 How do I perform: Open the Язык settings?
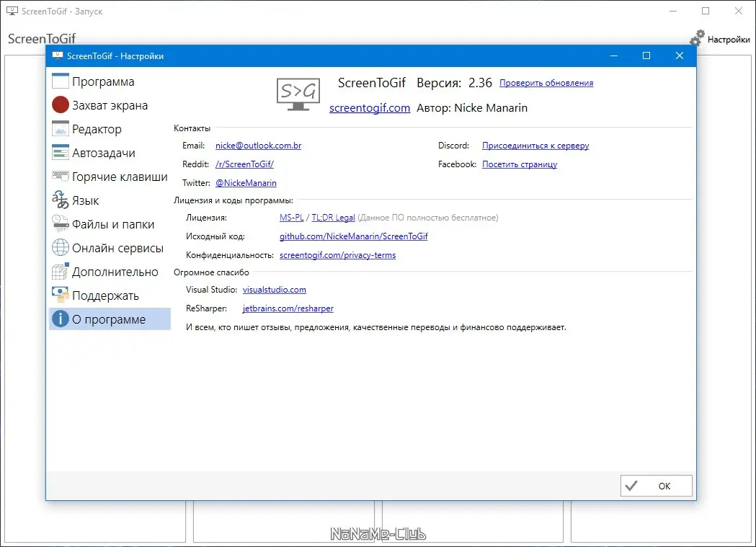[110, 200]
